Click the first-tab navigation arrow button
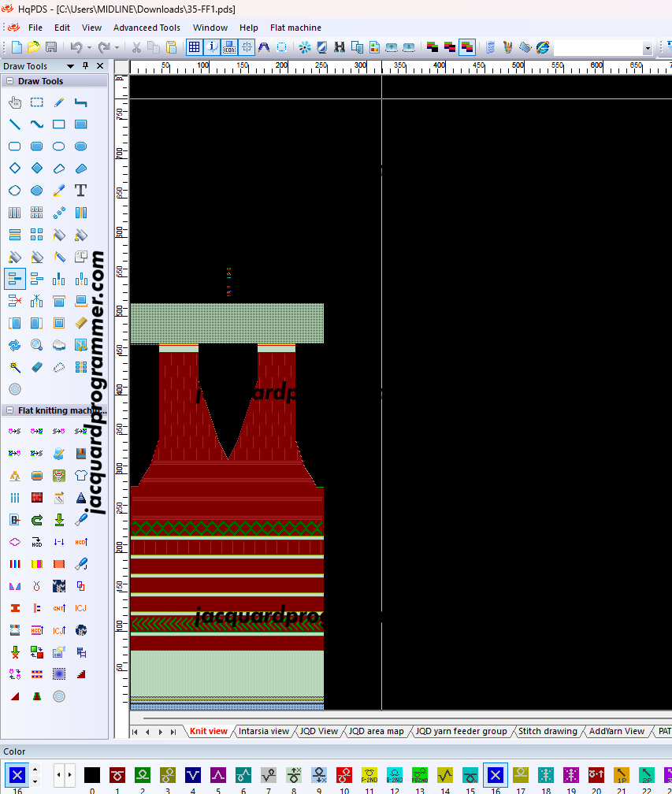 pyautogui.click(x=135, y=732)
